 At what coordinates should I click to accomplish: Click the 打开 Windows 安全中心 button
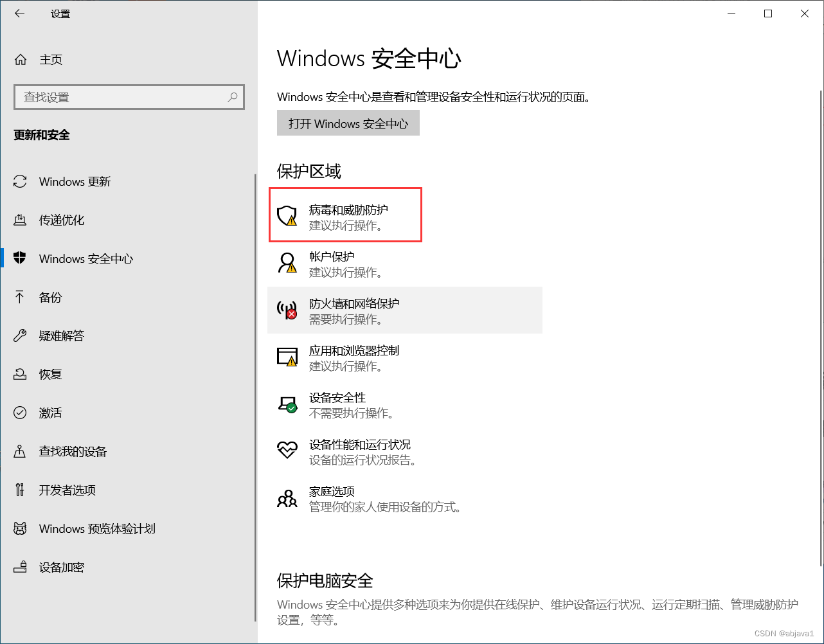point(348,123)
